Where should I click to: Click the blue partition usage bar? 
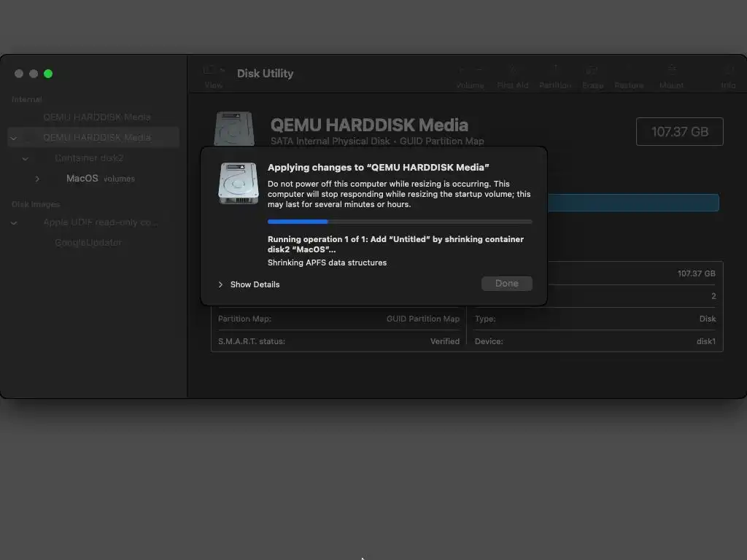(633, 203)
